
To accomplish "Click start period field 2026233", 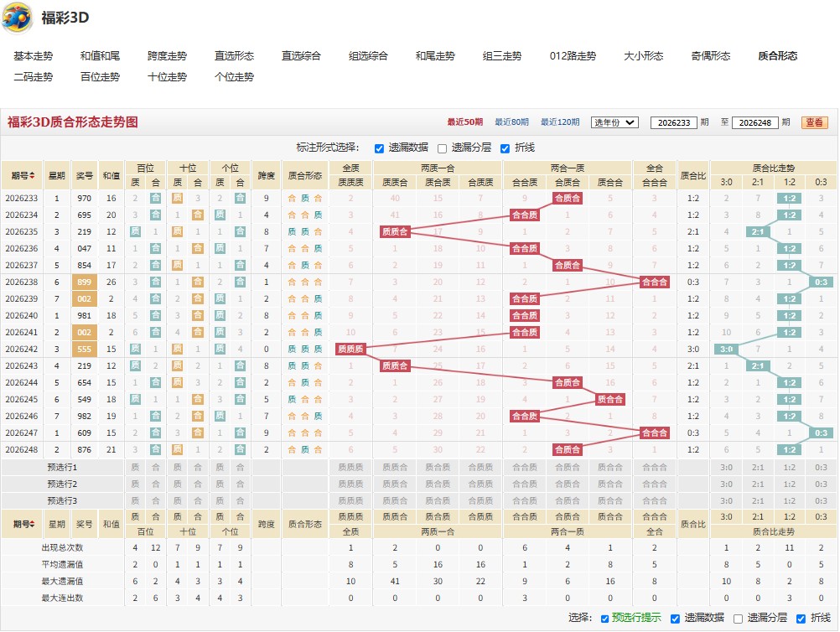I will pos(673,122).
